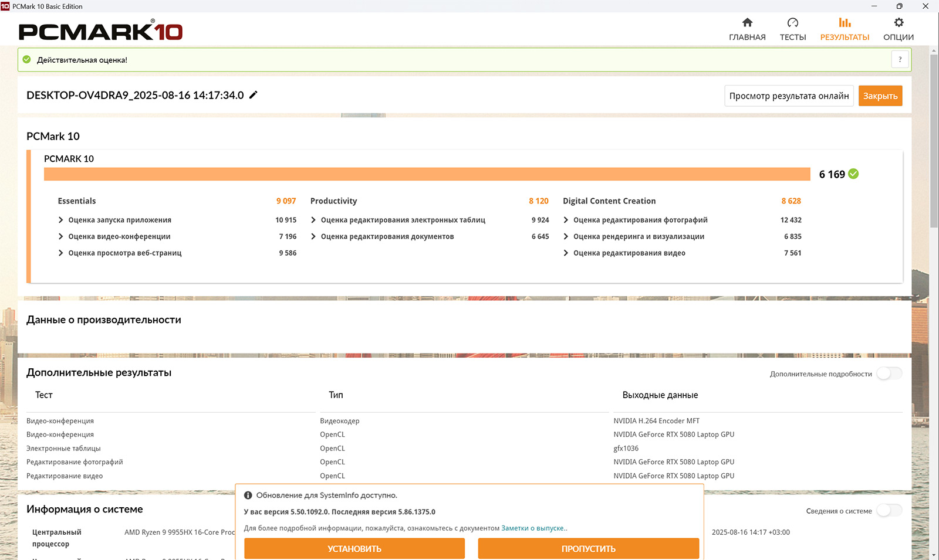Switch to the ТЕСТЫ tab

[793, 29]
